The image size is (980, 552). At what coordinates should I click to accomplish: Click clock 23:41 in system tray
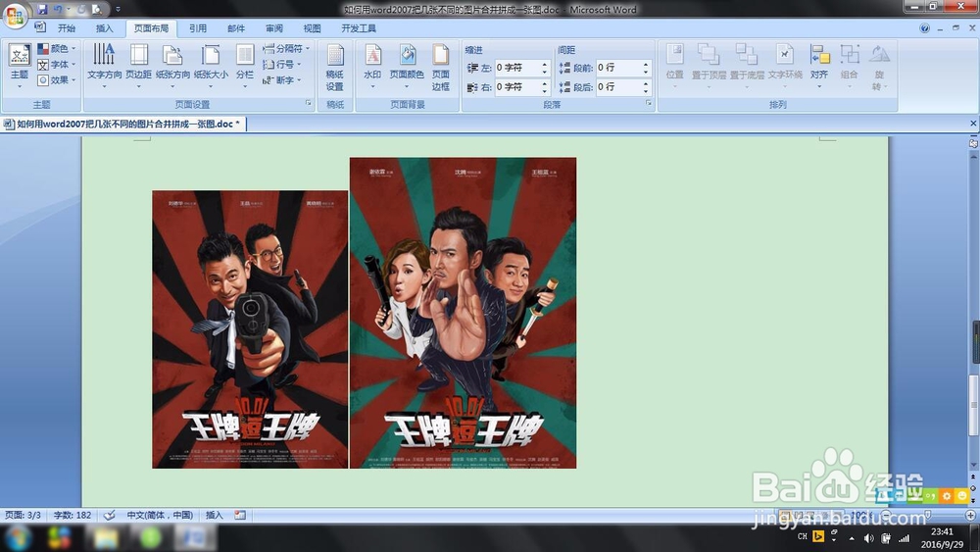(x=942, y=532)
